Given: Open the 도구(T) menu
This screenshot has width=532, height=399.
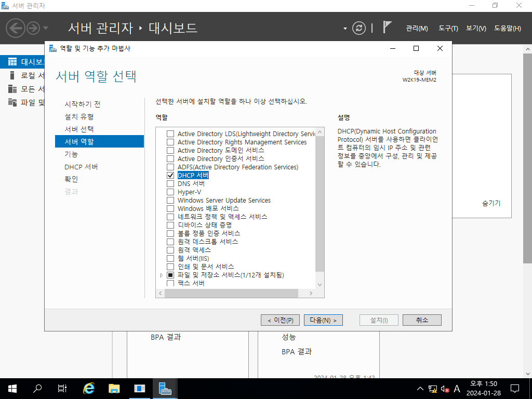Looking at the screenshot, I should (x=448, y=29).
